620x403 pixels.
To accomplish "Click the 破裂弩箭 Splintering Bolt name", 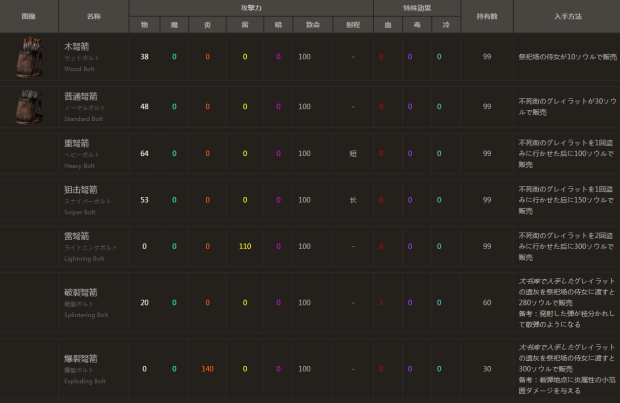I will pos(82,292).
